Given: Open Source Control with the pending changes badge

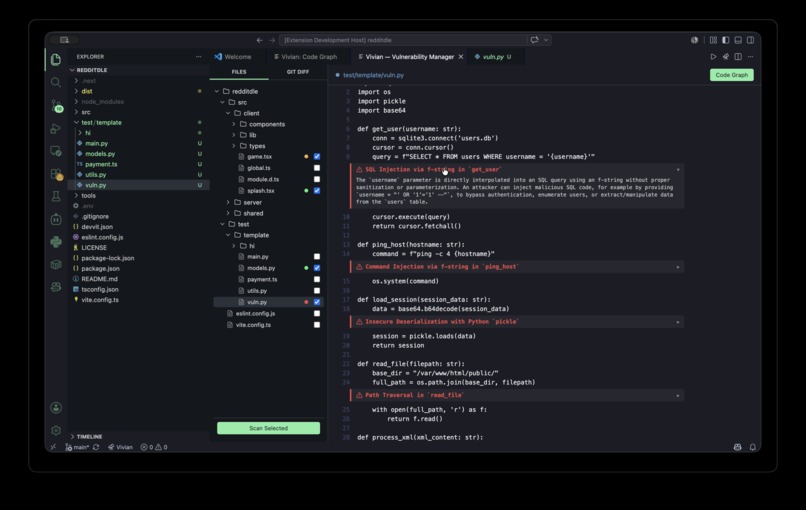Looking at the screenshot, I should click(x=57, y=106).
